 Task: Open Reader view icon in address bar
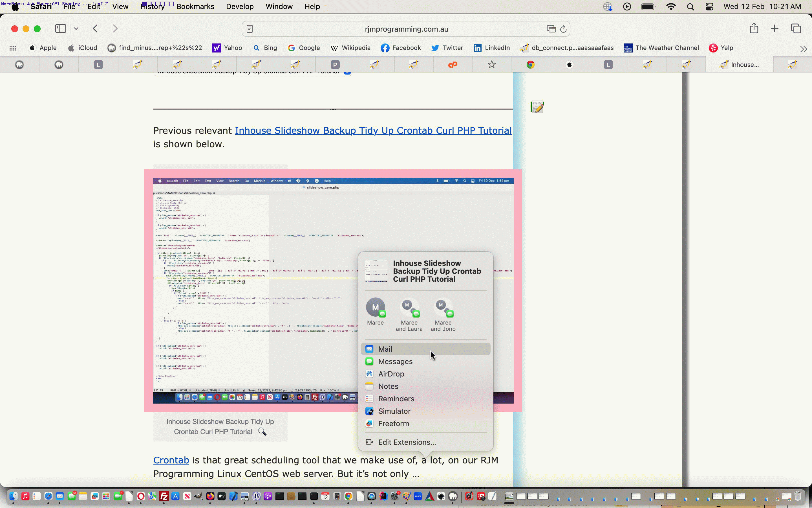[250, 29]
